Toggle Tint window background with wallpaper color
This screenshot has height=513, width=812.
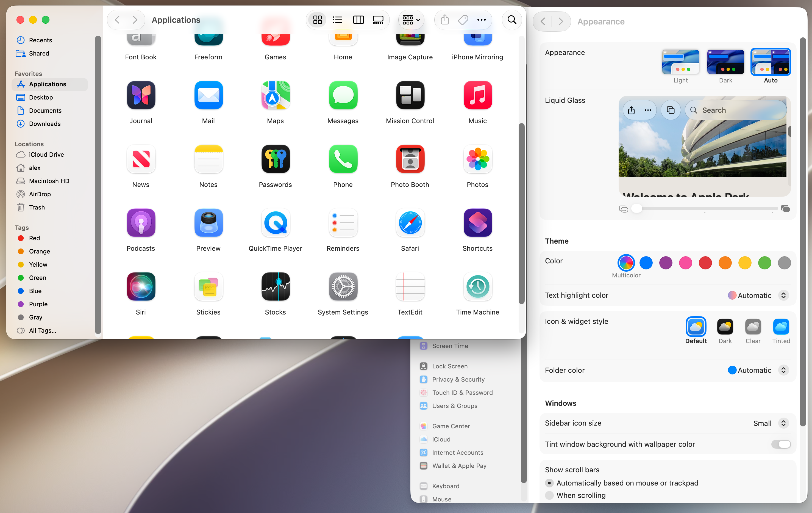(781, 444)
